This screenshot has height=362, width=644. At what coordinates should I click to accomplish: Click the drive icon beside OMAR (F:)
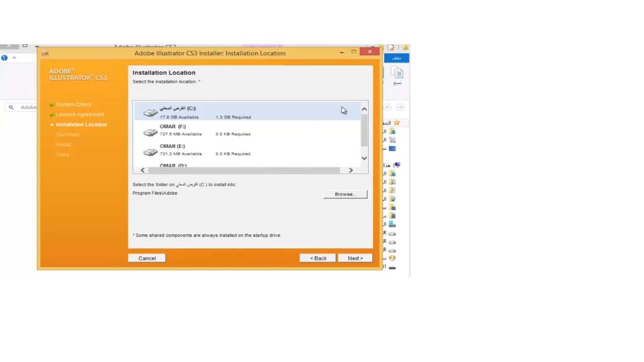tap(150, 132)
